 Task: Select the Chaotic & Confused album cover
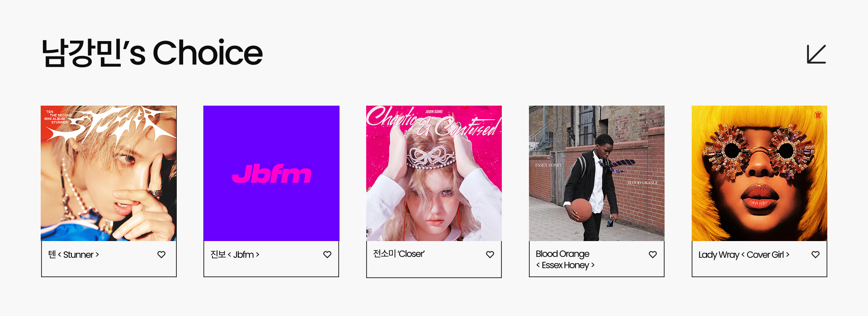coord(434,173)
